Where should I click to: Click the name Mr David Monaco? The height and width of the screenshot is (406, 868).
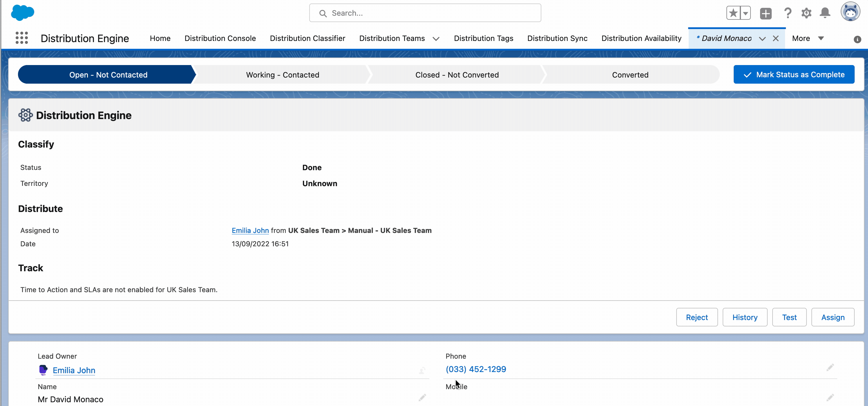tap(70, 399)
